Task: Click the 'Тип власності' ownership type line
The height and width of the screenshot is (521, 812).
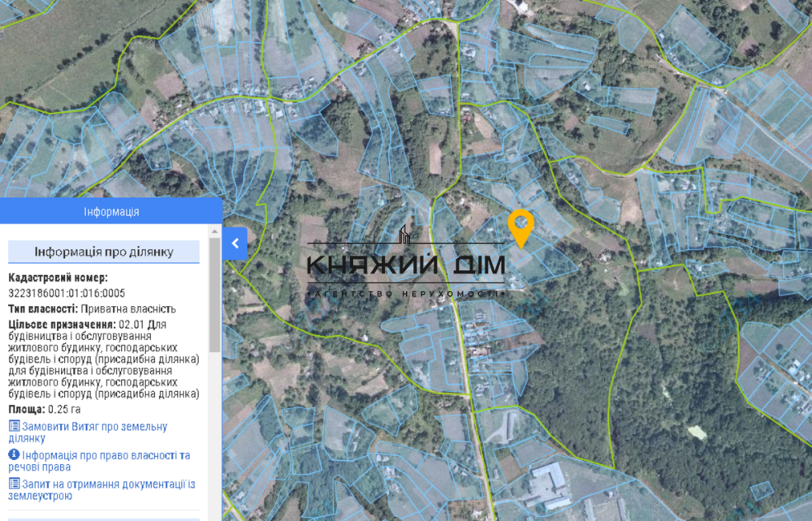Action: pyautogui.click(x=92, y=309)
